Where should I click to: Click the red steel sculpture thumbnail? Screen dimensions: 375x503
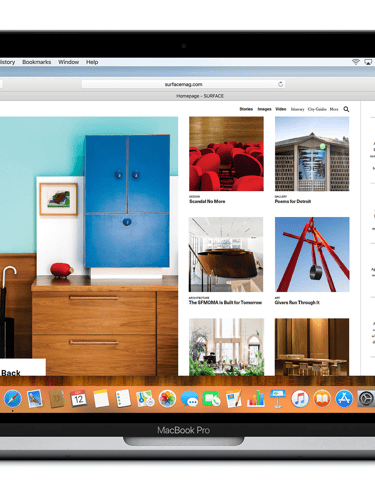(x=312, y=255)
